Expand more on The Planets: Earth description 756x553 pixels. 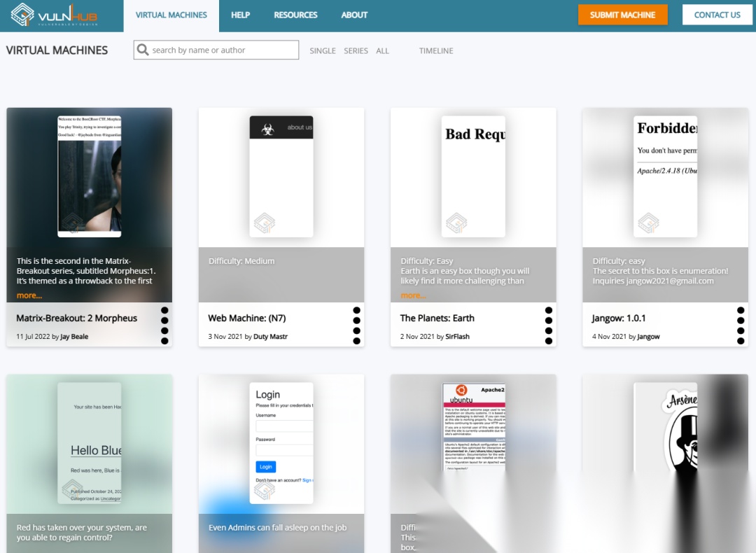413,295
